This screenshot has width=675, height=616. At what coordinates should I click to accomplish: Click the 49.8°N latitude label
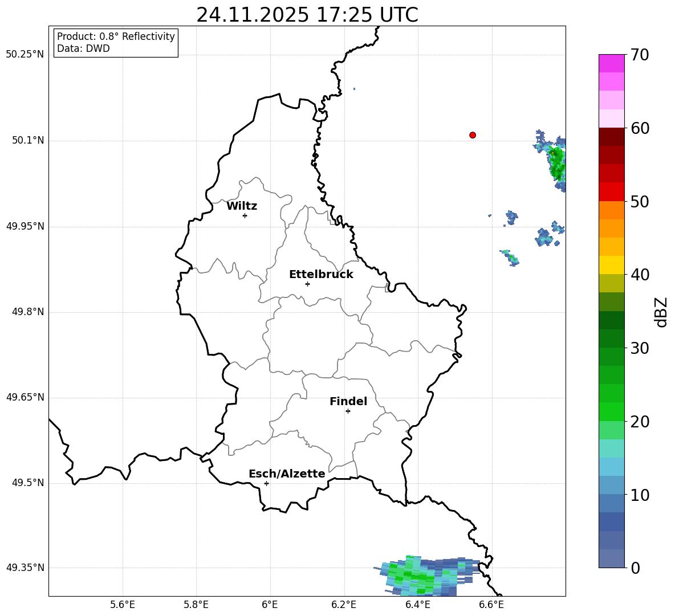coord(28,312)
